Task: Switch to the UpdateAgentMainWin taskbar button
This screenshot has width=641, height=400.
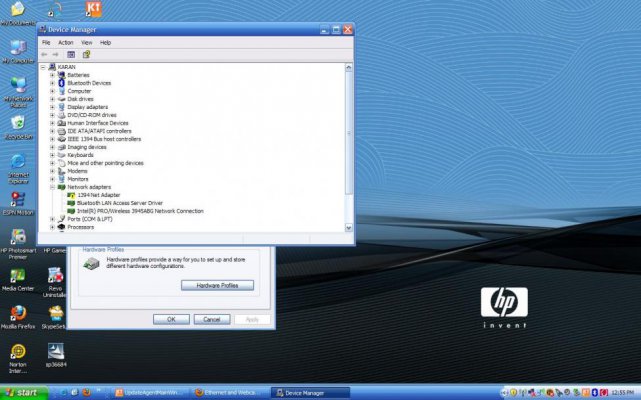Action: tap(150, 393)
